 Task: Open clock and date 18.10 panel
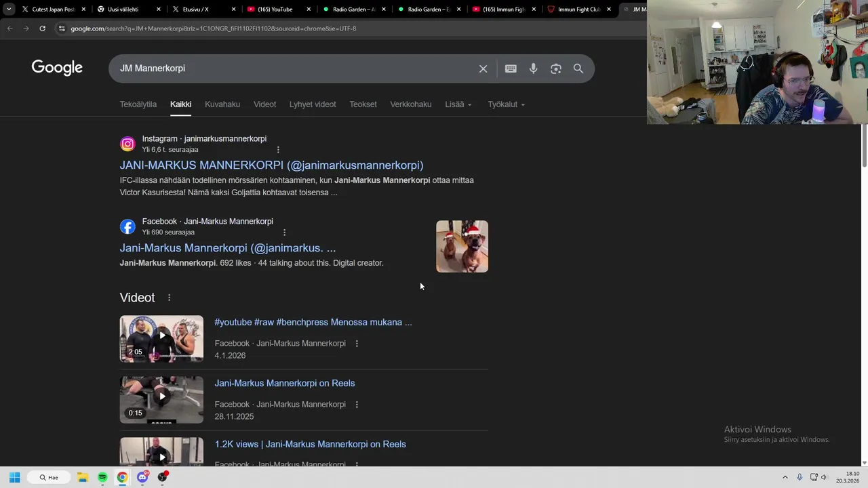[x=848, y=477]
